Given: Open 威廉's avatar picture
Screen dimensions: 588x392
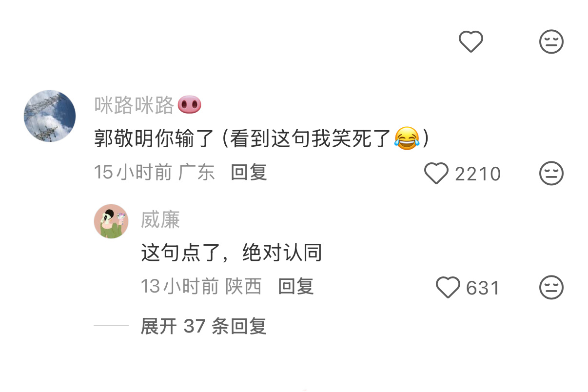Looking at the screenshot, I should point(111,221).
